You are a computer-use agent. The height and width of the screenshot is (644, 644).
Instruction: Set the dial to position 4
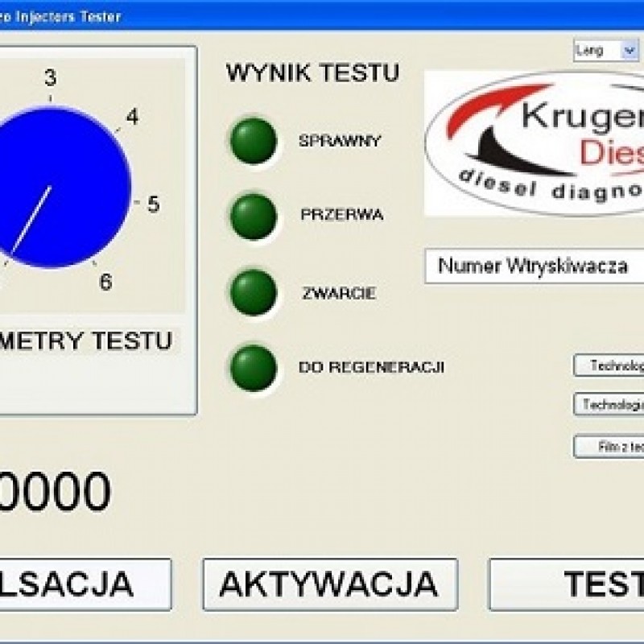(132, 117)
